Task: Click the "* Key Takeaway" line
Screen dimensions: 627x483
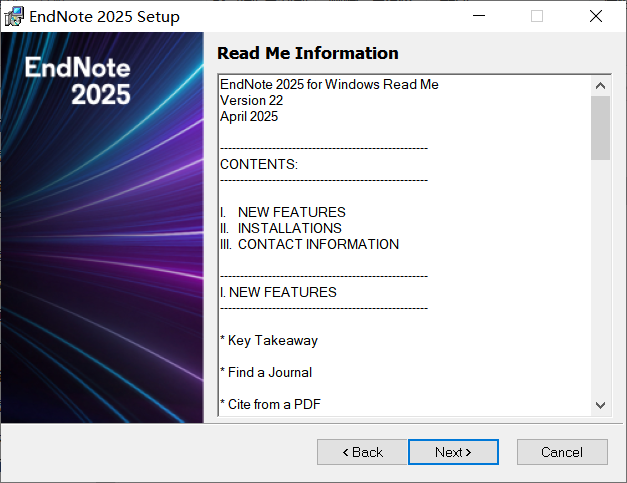Action: 269,340
